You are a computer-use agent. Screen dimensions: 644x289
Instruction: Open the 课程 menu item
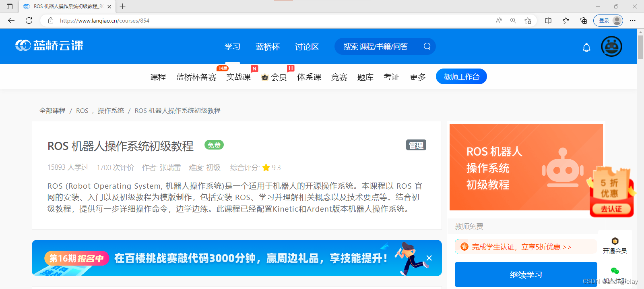pyautogui.click(x=158, y=77)
